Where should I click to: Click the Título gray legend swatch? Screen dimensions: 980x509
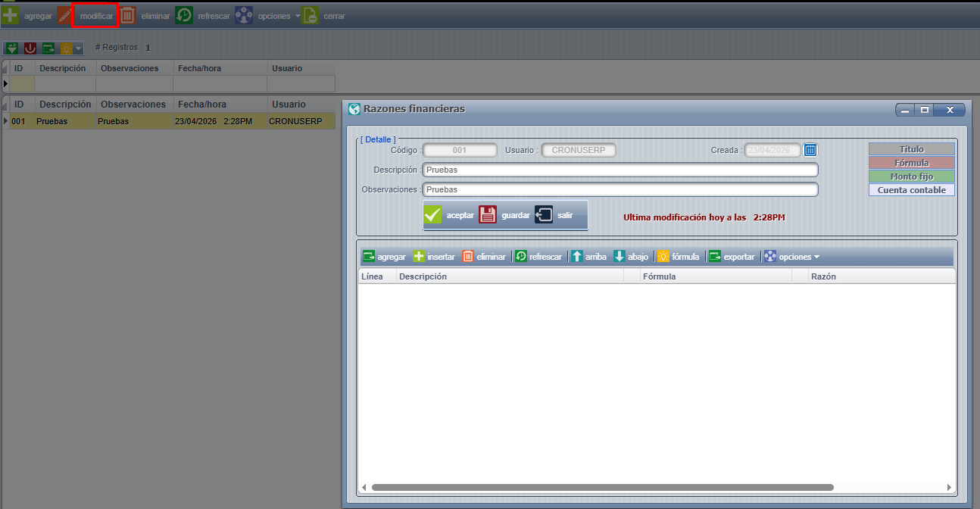[912, 149]
